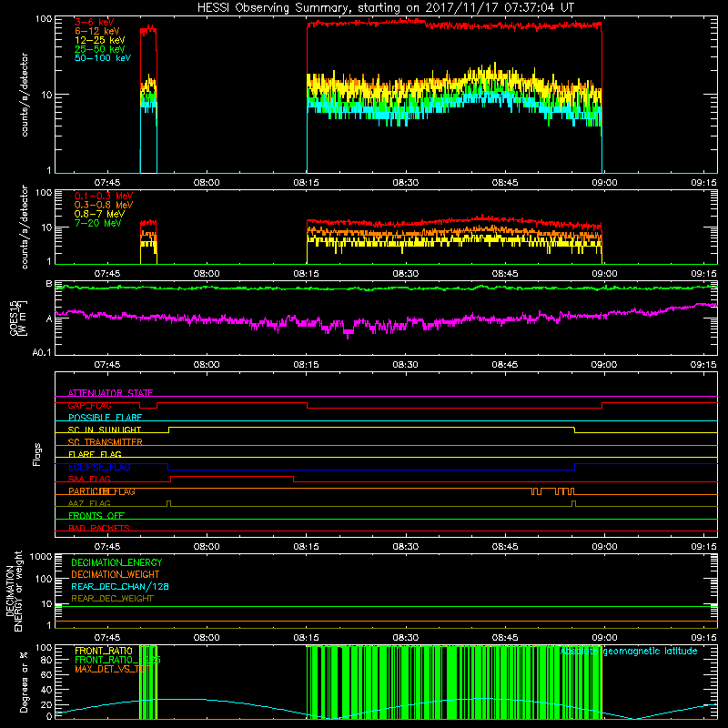Select the BAD_PACKETS flag label
This screenshot has height=728, width=728.
pos(99,528)
